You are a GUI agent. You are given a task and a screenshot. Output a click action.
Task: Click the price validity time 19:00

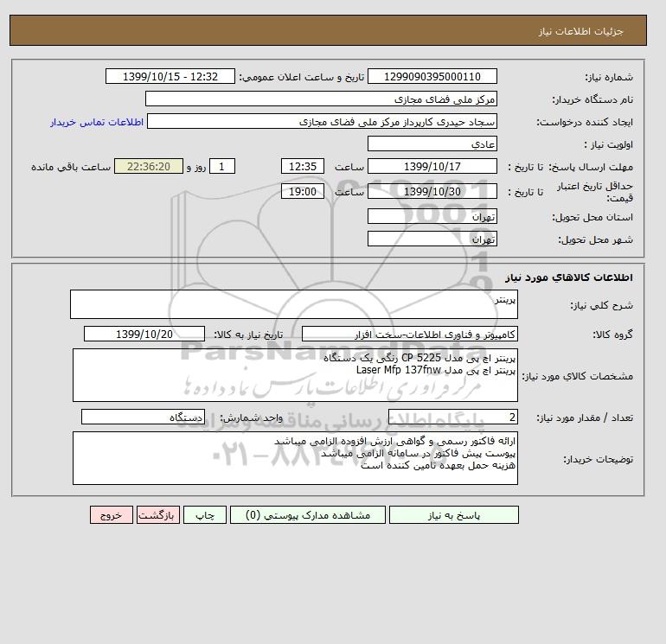click(303, 191)
